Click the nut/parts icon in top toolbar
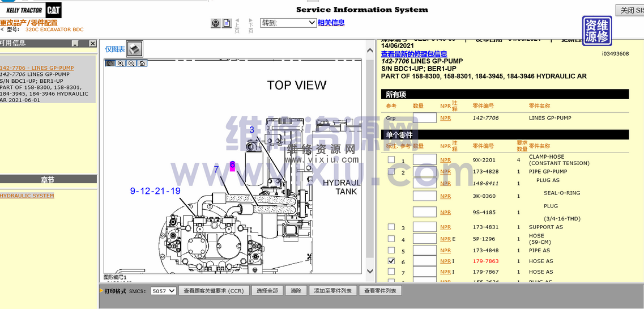This screenshot has width=644, height=309. (x=216, y=23)
